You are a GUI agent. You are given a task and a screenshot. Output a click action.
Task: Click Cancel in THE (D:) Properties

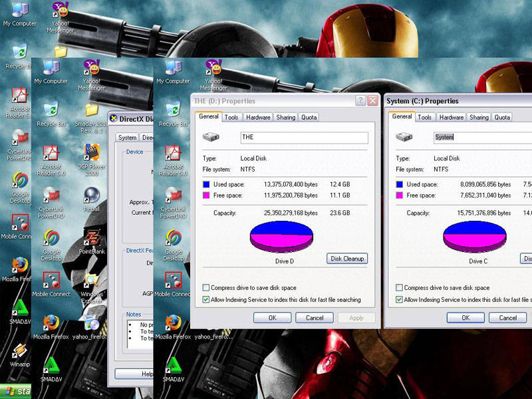point(315,318)
